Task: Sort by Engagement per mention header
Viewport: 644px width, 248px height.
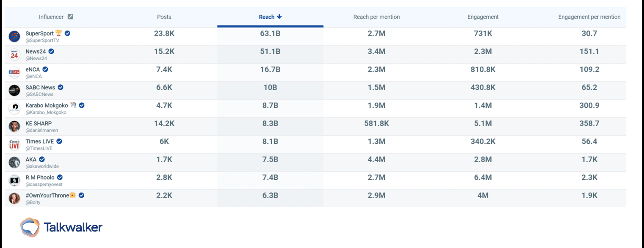Action: 589,17
